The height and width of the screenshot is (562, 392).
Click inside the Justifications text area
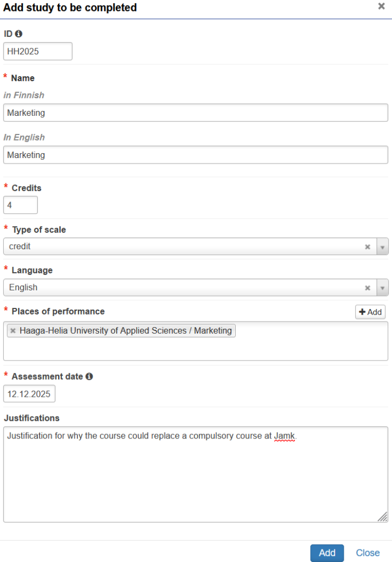[x=196, y=474]
